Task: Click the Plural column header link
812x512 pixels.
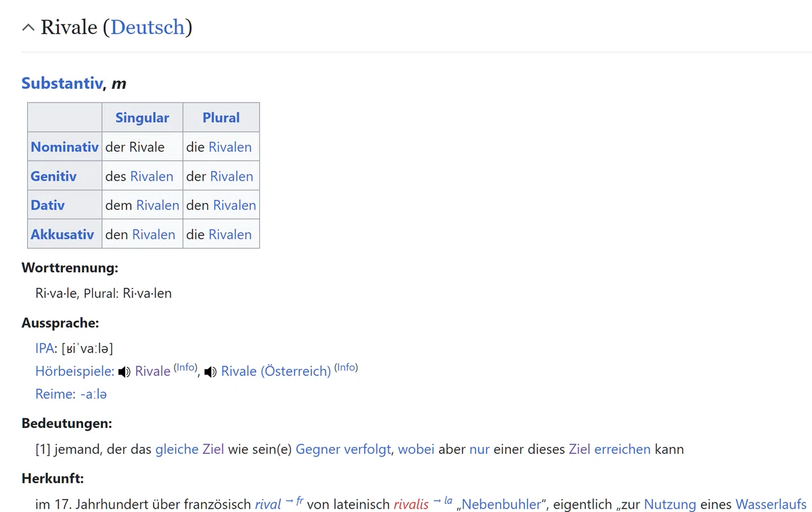Action: point(221,117)
